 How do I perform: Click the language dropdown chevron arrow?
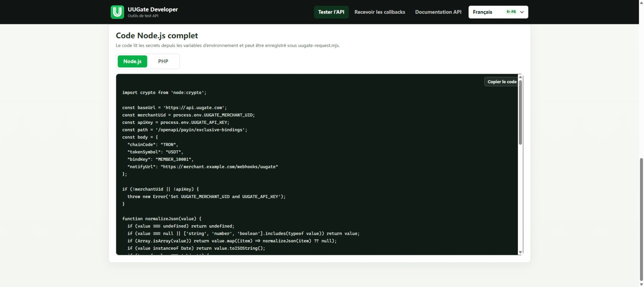click(x=522, y=12)
